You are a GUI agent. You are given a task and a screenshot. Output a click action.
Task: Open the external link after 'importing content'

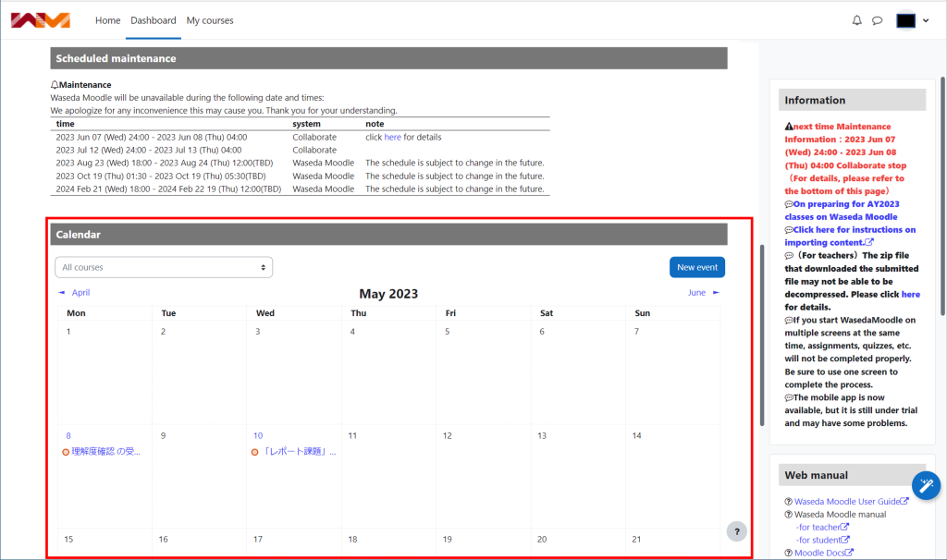tap(868, 241)
